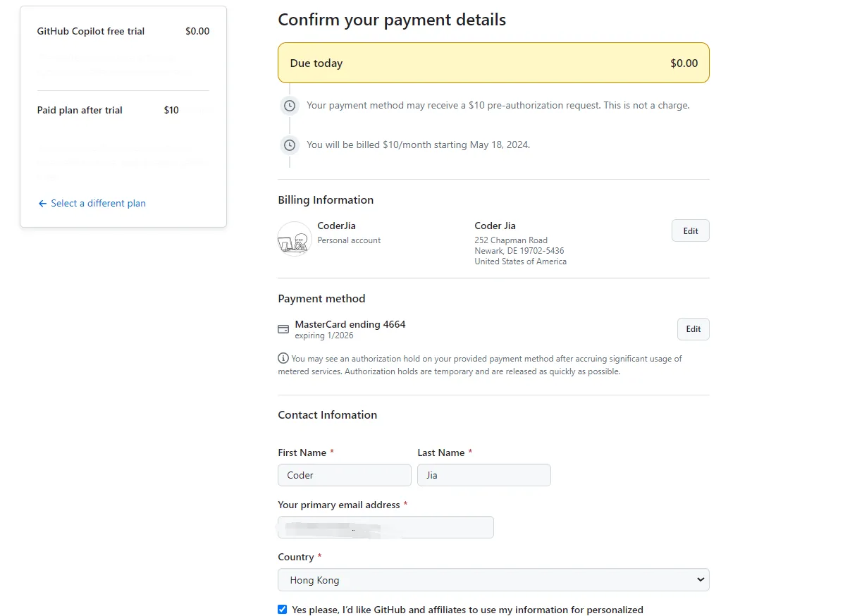This screenshot has width=857, height=616.
Task: Click the primary email address field
Action: pyautogui.click(x=386, y=527)
